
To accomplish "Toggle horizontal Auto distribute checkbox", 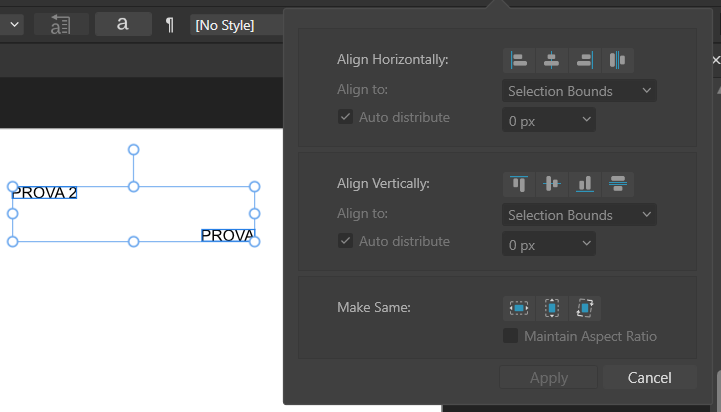I will [345, 117].
